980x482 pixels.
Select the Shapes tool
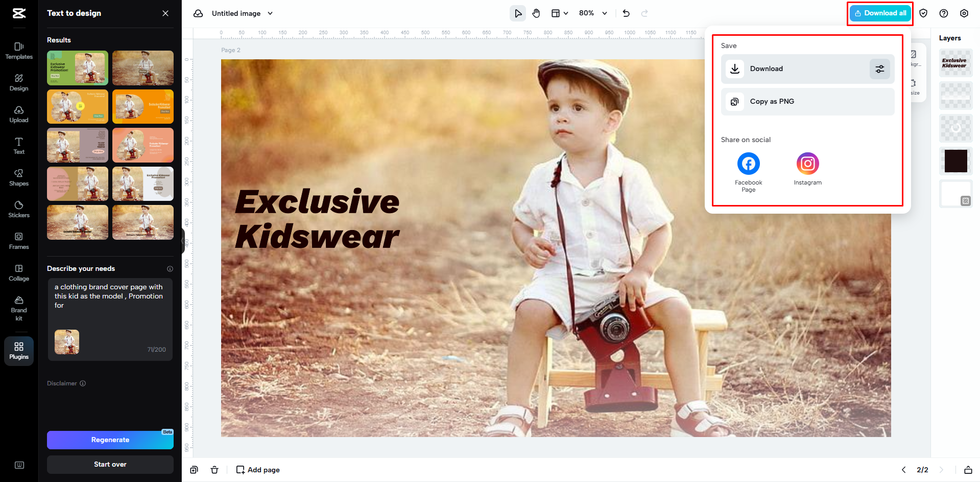coord(18,177)
